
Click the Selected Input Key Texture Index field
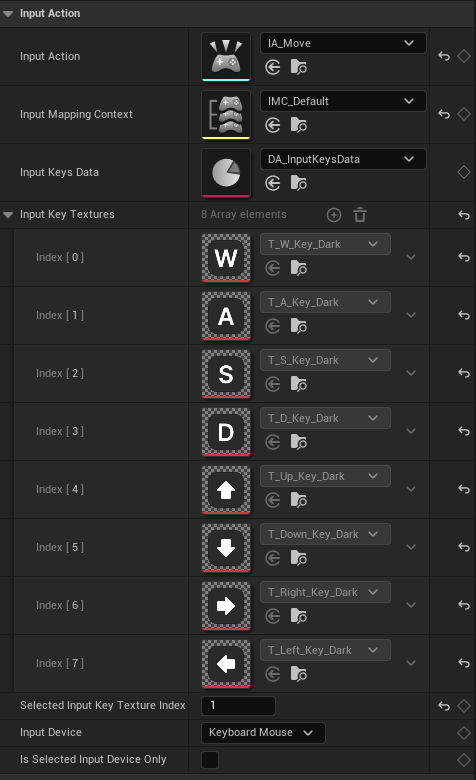pyautogui.click(x=238, y=705)
